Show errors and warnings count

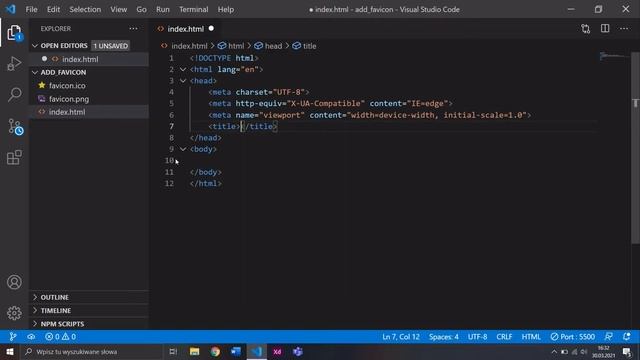pyautogui.click(x=60, y=337)
